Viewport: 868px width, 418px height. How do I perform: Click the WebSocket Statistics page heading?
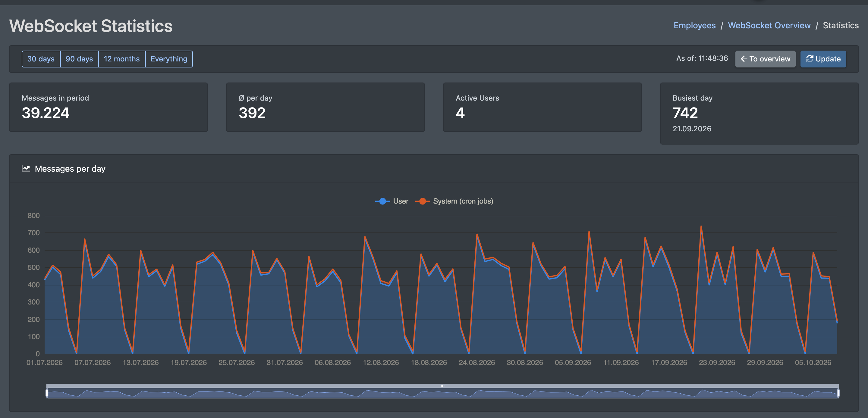91,26
